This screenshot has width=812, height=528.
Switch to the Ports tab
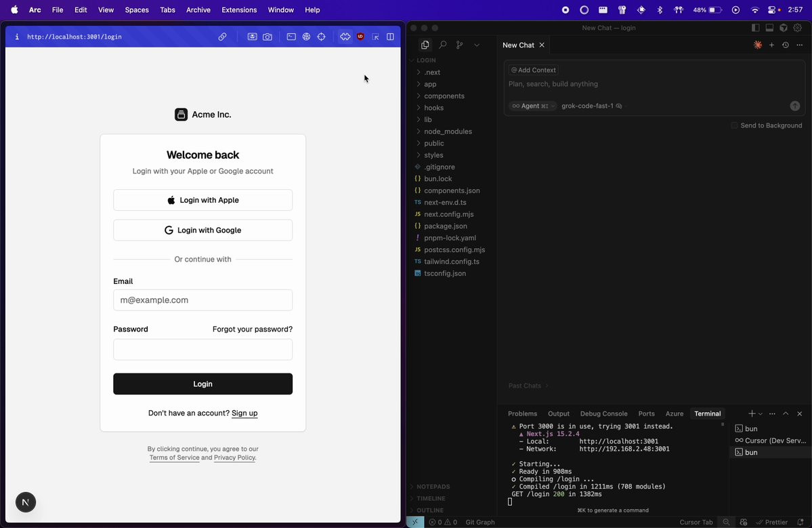pos(646,413)
